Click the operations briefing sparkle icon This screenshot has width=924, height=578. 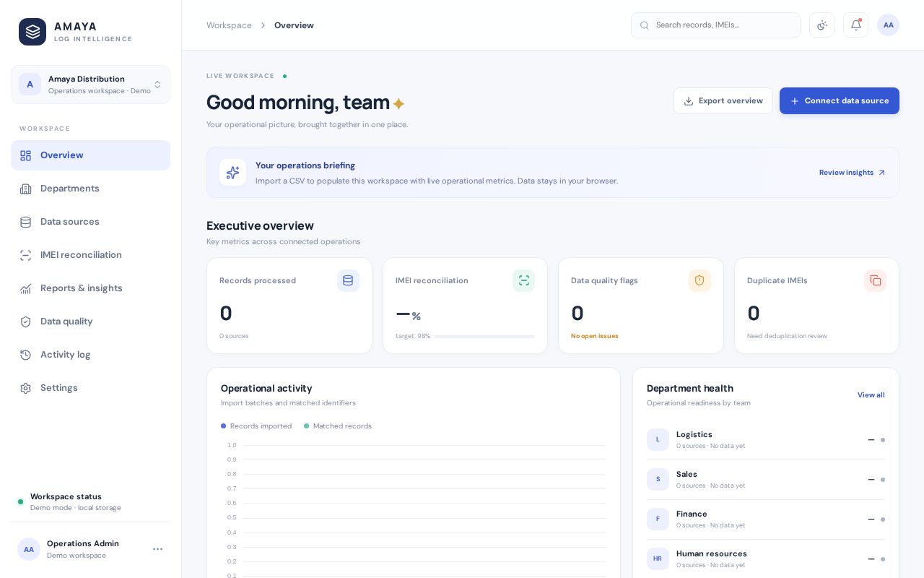point(232,173)
